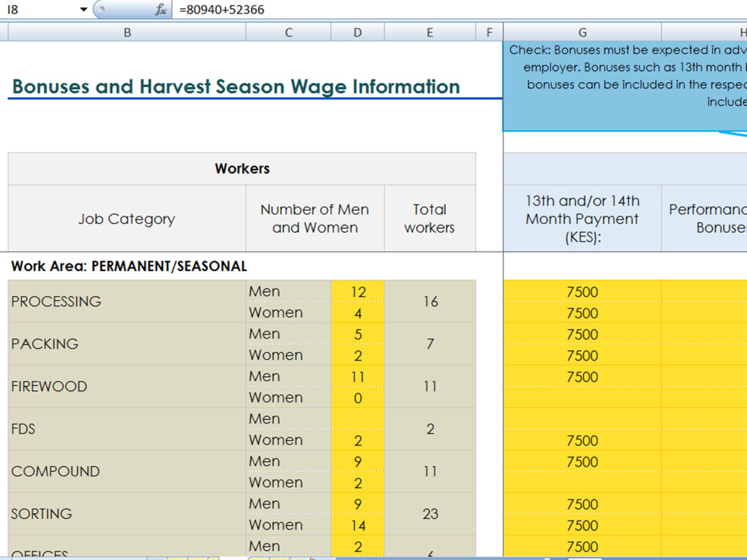Select FIREWOOD Men count cell showing 11

click(358, 376)
